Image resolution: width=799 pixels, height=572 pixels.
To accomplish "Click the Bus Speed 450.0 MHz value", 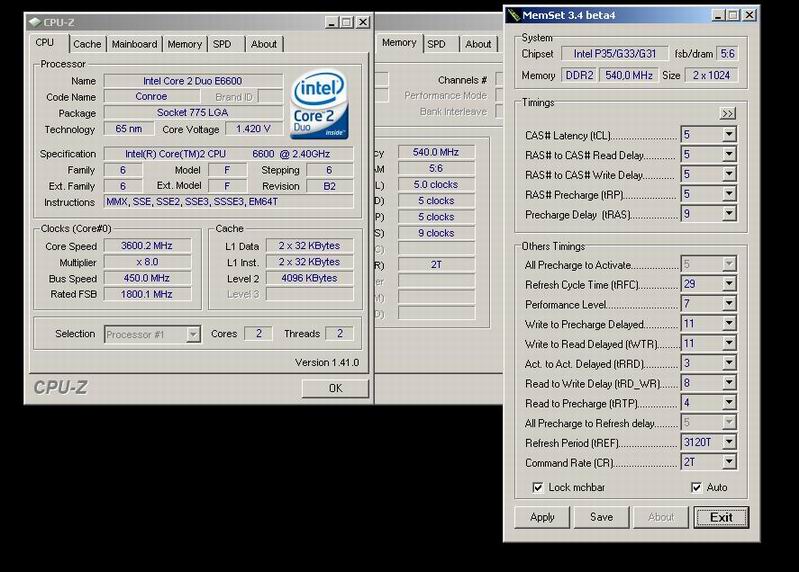I will pos(147,278).
